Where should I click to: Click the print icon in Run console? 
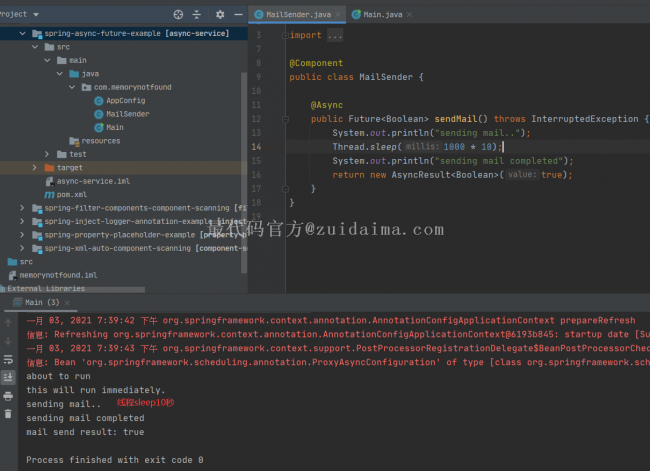point(8,395)
